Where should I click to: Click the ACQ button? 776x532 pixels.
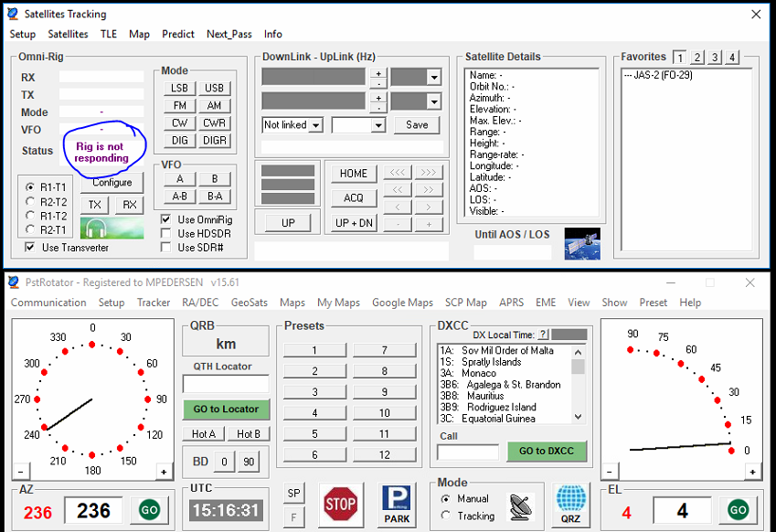(354, 198)
